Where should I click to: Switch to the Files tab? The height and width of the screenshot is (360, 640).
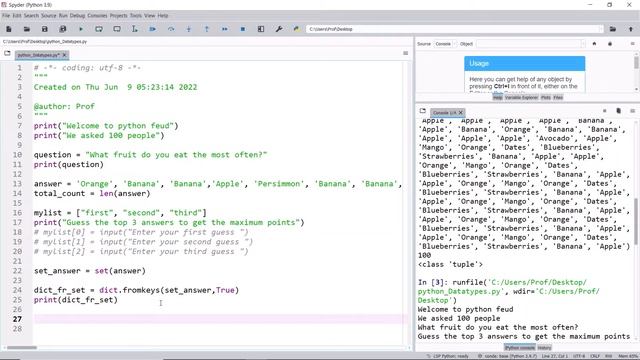click(558, 98)
